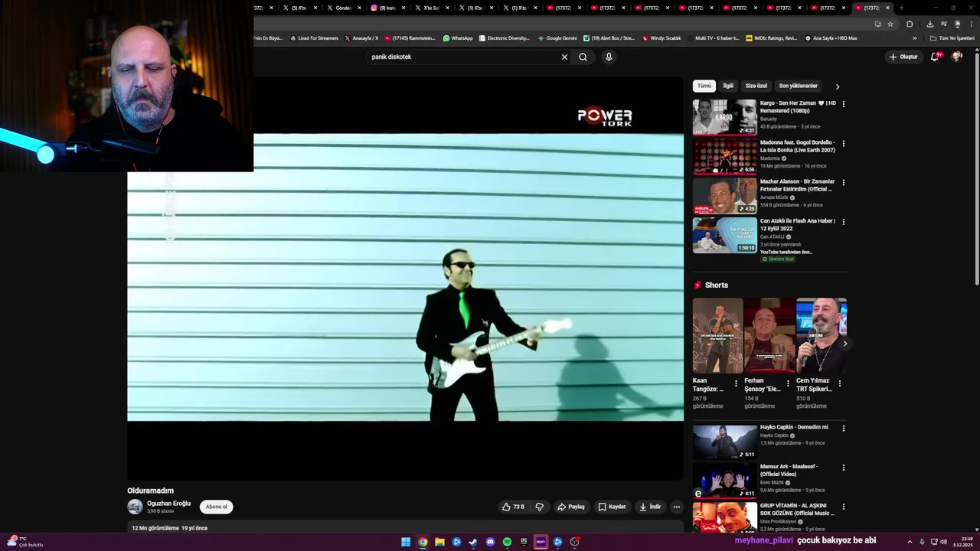
Task: Open Hayko Cepkin Demedim mi thumbnail
Action: pyautogui.click(x=725, y=442)
